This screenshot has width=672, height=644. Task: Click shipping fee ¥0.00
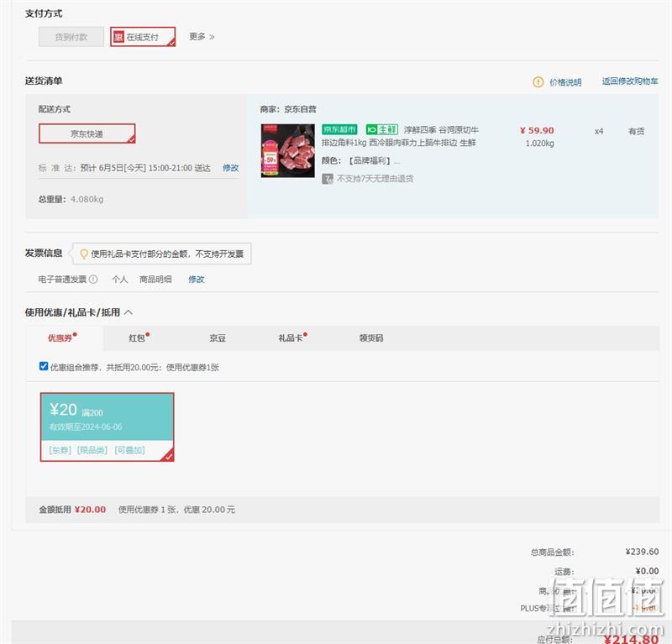point(647,571)
